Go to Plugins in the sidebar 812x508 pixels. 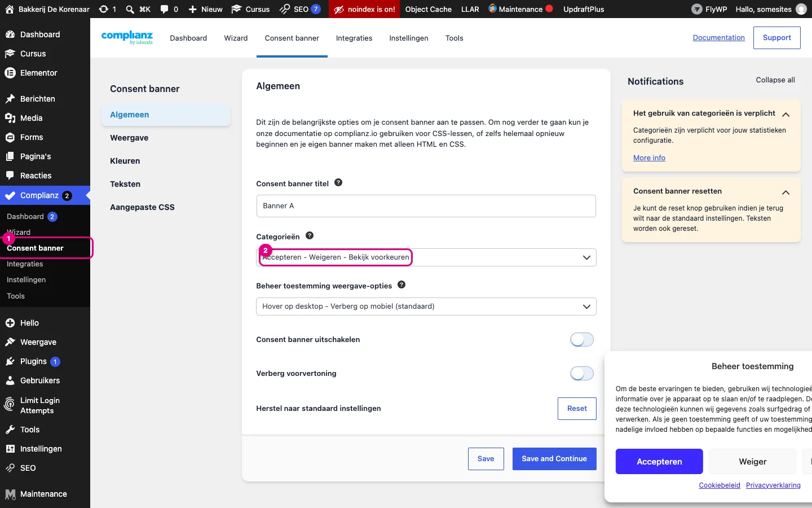[x=45, y=361]
